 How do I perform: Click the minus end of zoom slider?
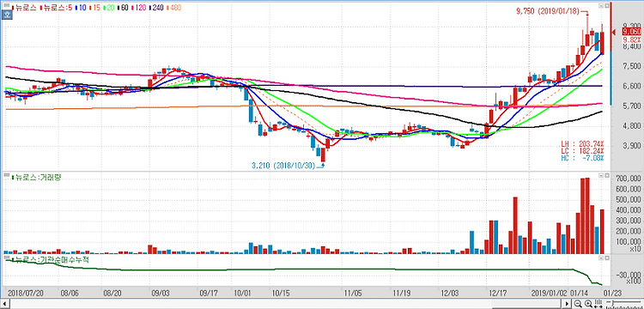click(x=608, y=302)
